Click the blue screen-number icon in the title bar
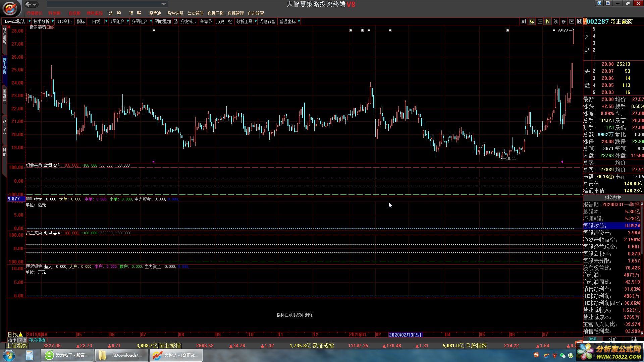This screenshot has height=362, width=644. pyautogui.click(x=599, y=3)
